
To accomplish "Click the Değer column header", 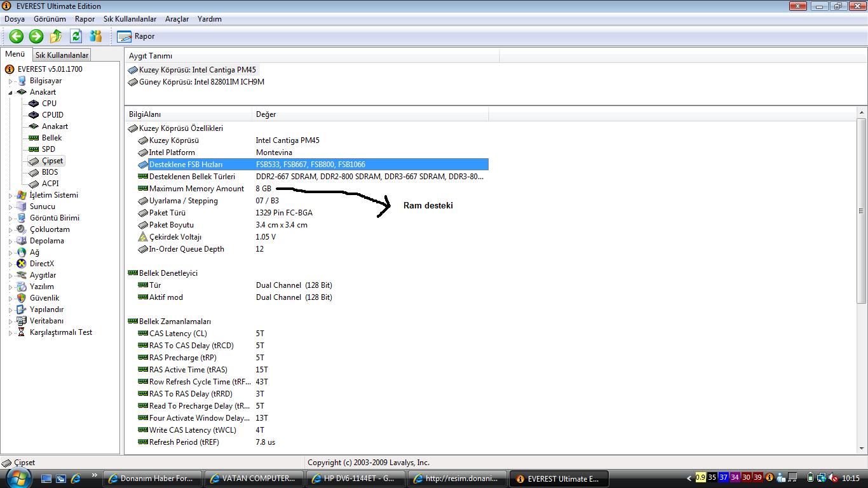I will coord(370,114).
